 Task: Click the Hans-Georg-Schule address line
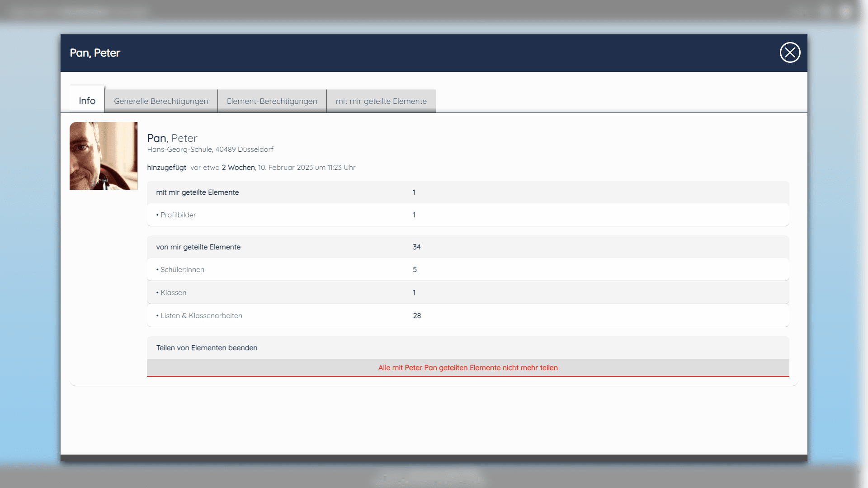pos(210,150)
